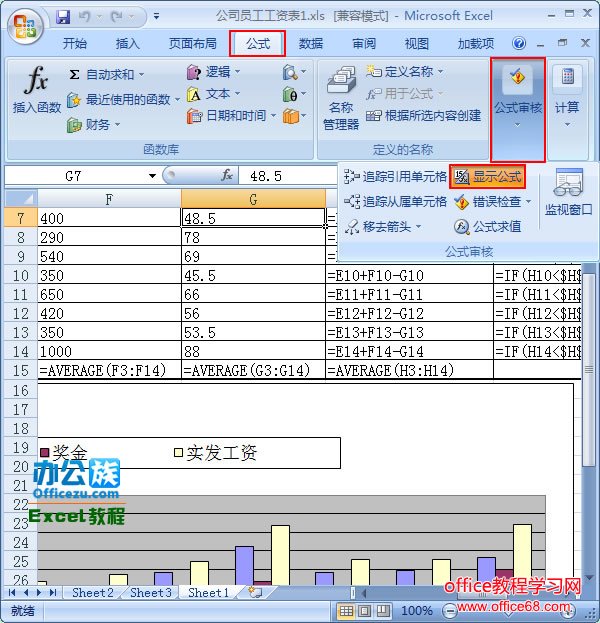Open Error Checking (错误检查) dropdown arrow
The height and width of the screenshot is (623, 600).
[x=529, y=202]
